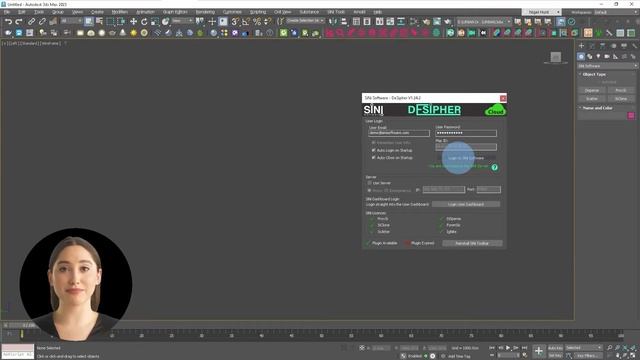The width and height of the screenshot is (640, 360).
Task: Click the ProxSi object type button
Action: coord(621,91)
